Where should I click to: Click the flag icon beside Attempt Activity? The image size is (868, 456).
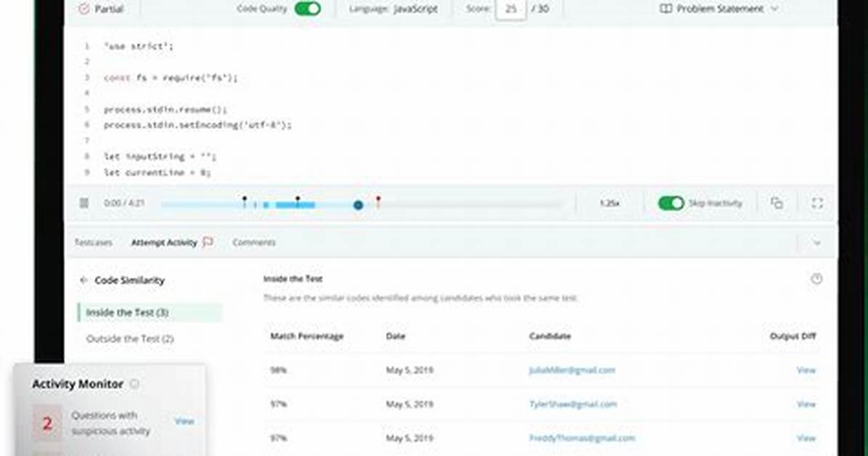[x=208, y=242]
